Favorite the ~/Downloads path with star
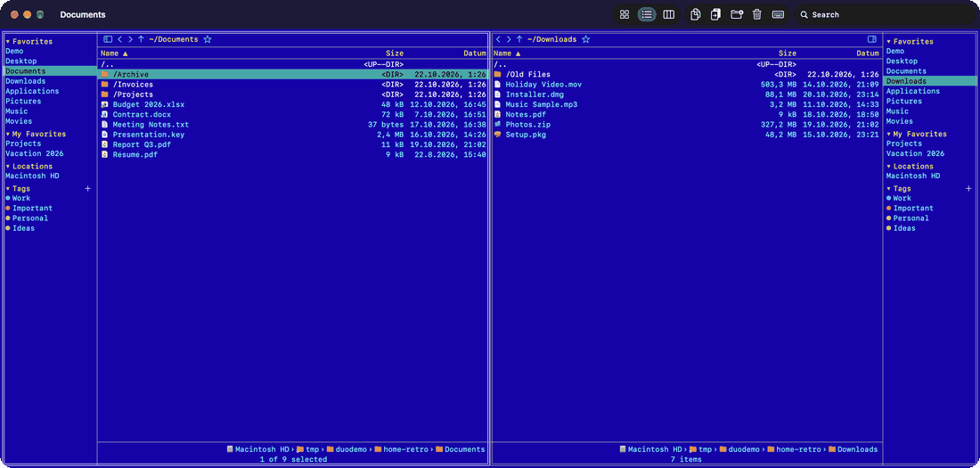The height and width of the screenshot is (468, 980). point(585,39)
